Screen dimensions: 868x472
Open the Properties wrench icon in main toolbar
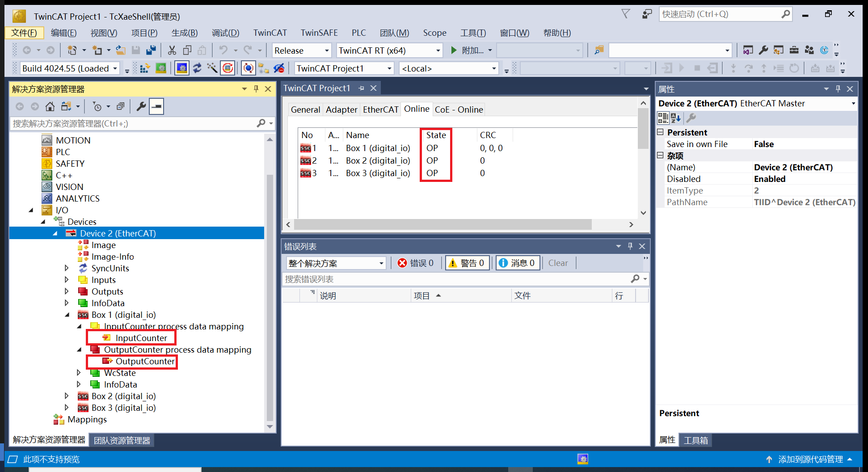coord(763,51)
